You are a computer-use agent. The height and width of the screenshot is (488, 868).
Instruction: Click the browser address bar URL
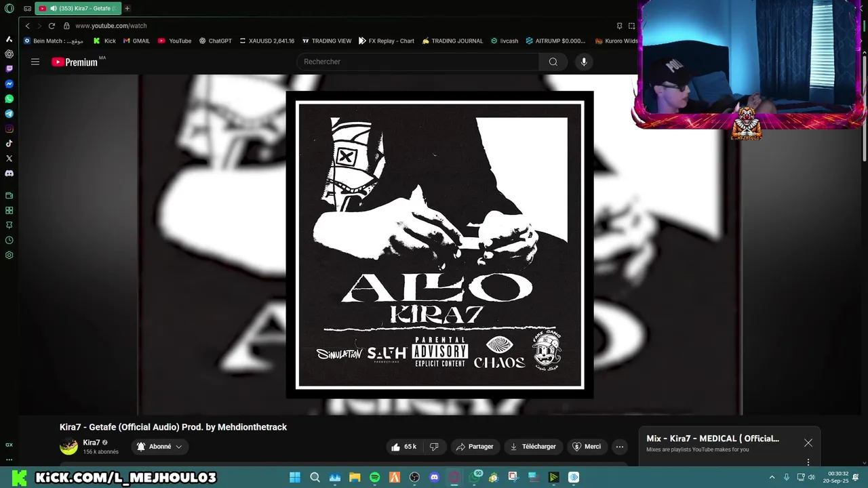pos(111,26)
